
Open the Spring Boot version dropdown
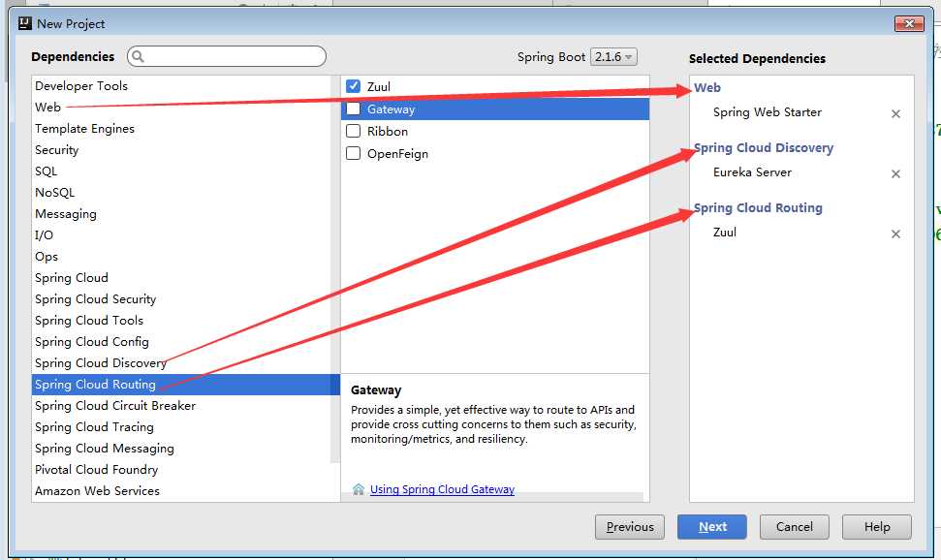point(613,56)
